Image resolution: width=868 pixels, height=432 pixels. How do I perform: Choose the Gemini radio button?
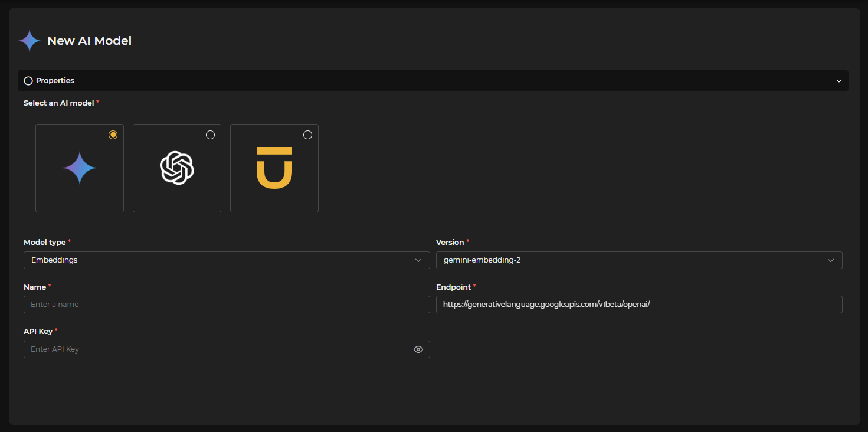point(113,135)
